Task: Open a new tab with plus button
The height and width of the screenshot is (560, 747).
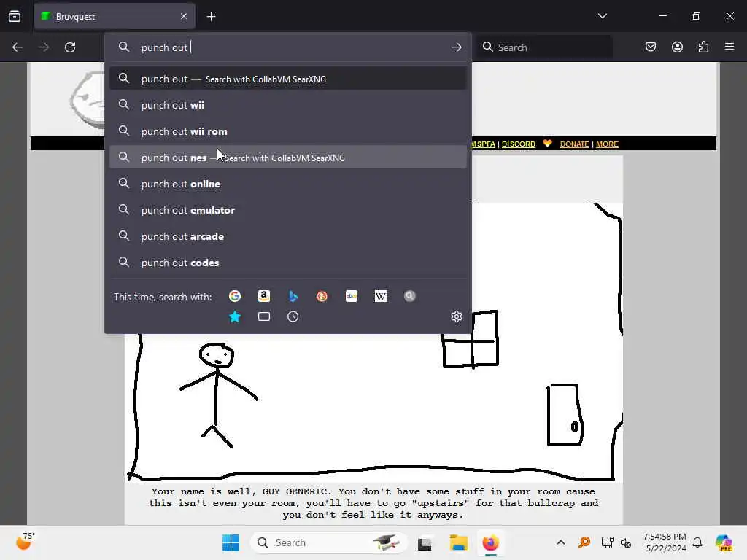Action: [211, 17]
